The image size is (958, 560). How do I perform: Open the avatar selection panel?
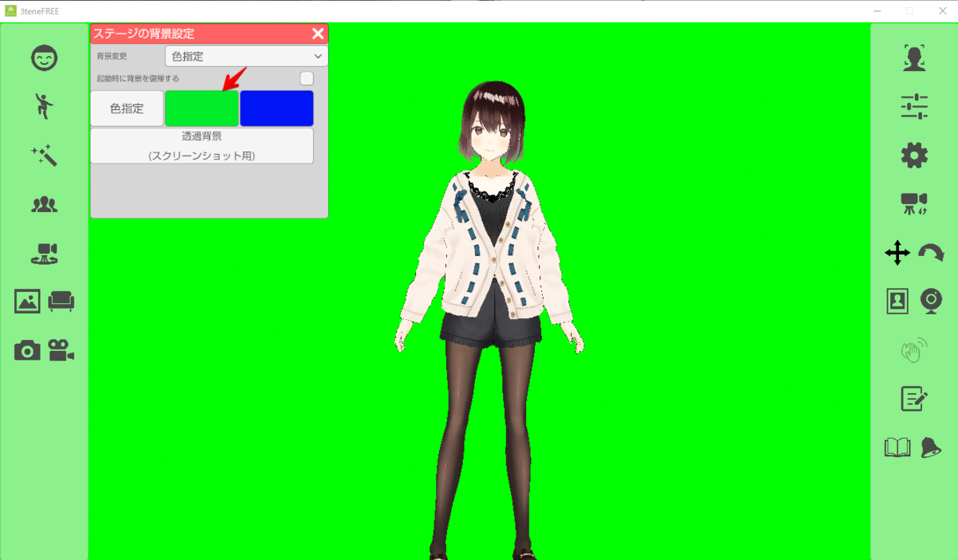(x=44, y=204)
